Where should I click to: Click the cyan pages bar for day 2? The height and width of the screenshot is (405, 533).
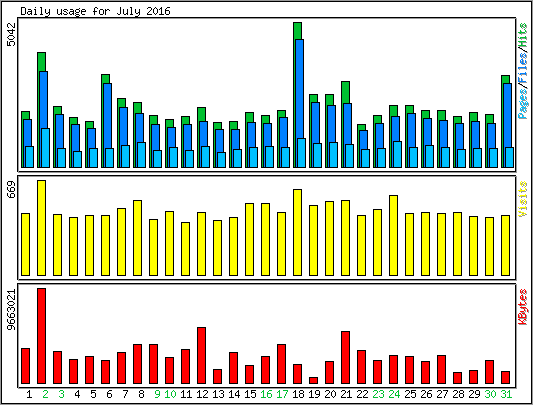(x=46, y=148)
